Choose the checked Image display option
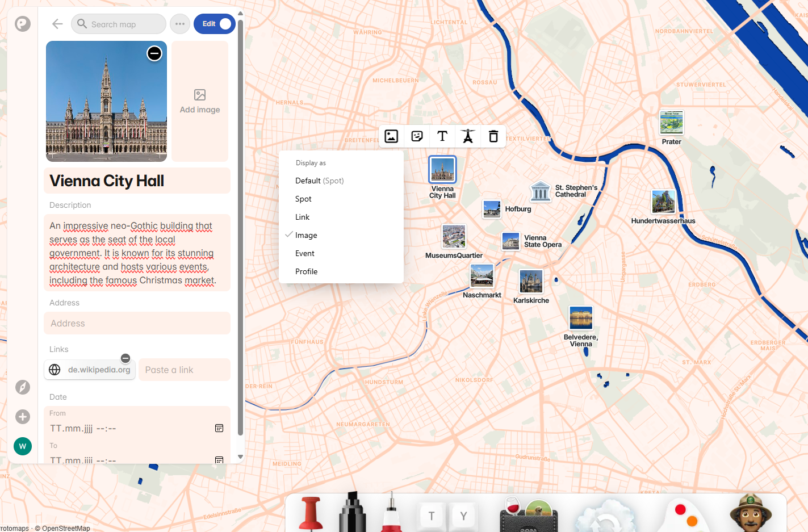808x532 pixels. pyautogui.click(x=306, y=235)
